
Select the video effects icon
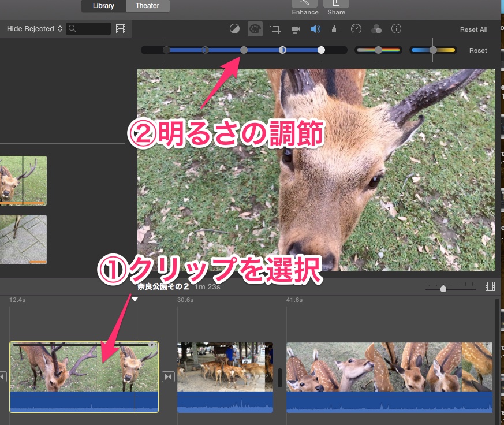[x=295, y=28]
